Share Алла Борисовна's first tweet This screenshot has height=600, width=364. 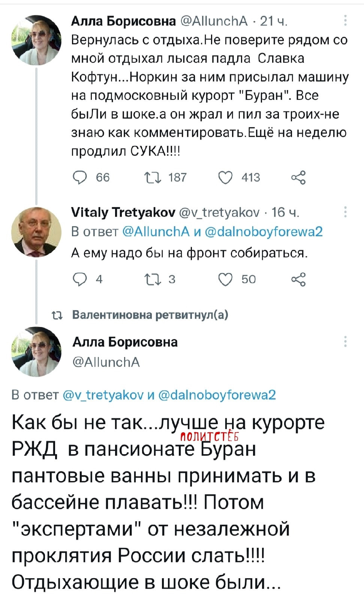pyautogui.click(x=298, y=177)
